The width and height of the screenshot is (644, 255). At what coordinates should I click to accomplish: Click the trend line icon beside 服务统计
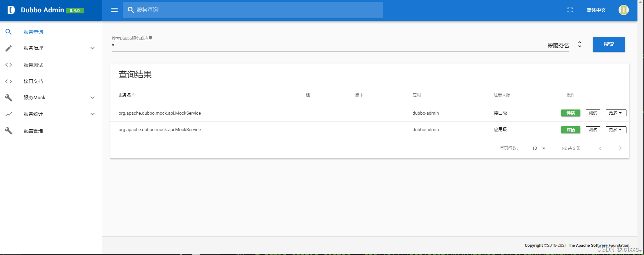9,114
